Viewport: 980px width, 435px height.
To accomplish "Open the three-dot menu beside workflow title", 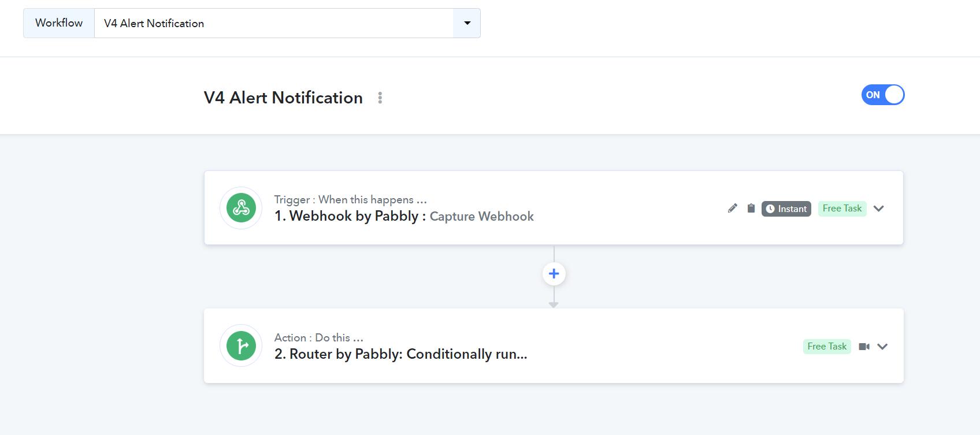I will pos(380,98).
